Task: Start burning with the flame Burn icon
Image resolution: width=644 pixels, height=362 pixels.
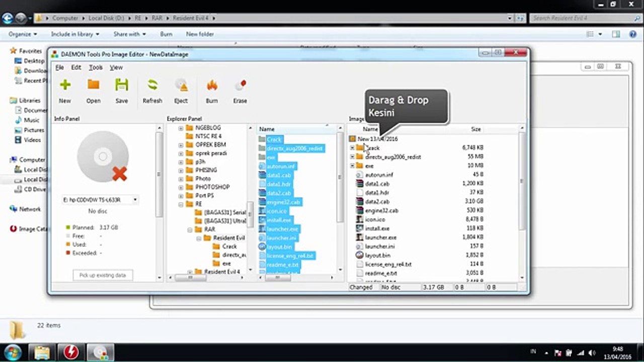Action: pos(212,84)
